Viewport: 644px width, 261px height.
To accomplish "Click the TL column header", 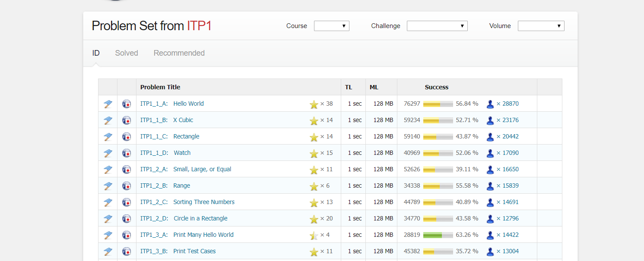I will pos(349,87).
